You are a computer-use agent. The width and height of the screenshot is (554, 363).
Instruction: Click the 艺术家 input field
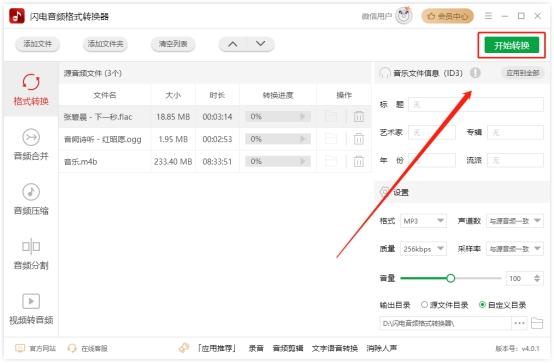tap(432, 133)
